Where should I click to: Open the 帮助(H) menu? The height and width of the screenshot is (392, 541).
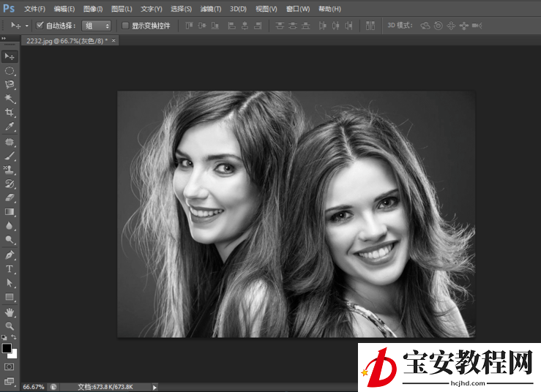point(329,9)
